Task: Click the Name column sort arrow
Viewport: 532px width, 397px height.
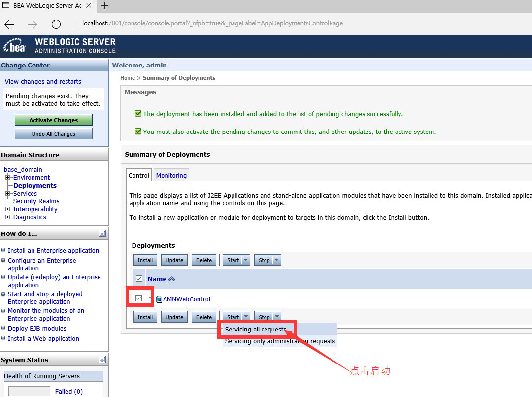Action: coord(172,279)
